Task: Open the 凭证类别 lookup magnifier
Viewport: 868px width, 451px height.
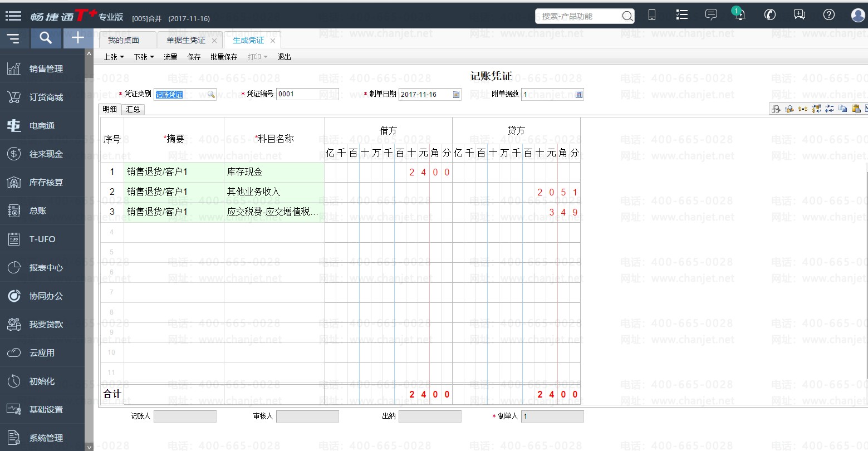Action: tap(211, 95)
